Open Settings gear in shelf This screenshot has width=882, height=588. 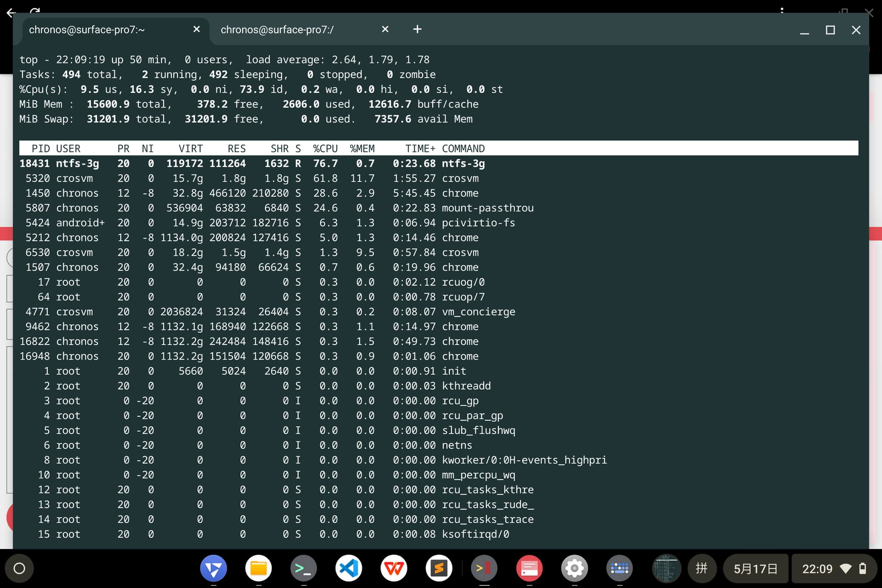[574, 569]
